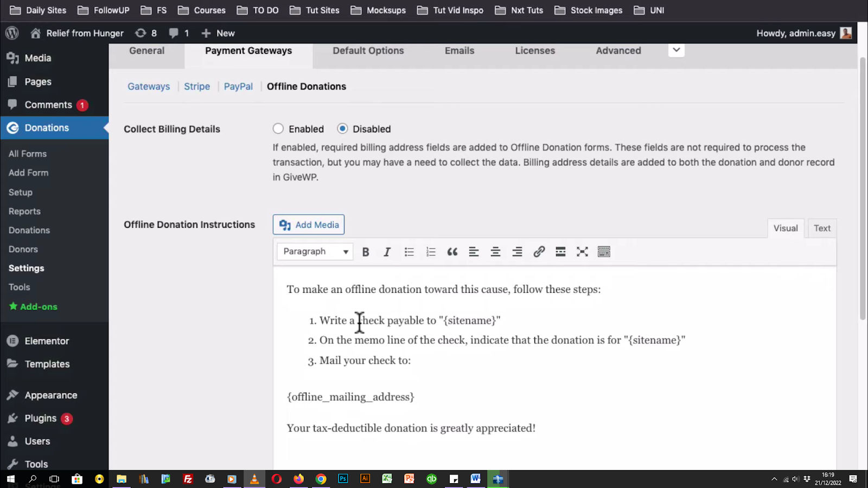
Task: Launch VLC media player from taskbar
Action: (254, 479)
